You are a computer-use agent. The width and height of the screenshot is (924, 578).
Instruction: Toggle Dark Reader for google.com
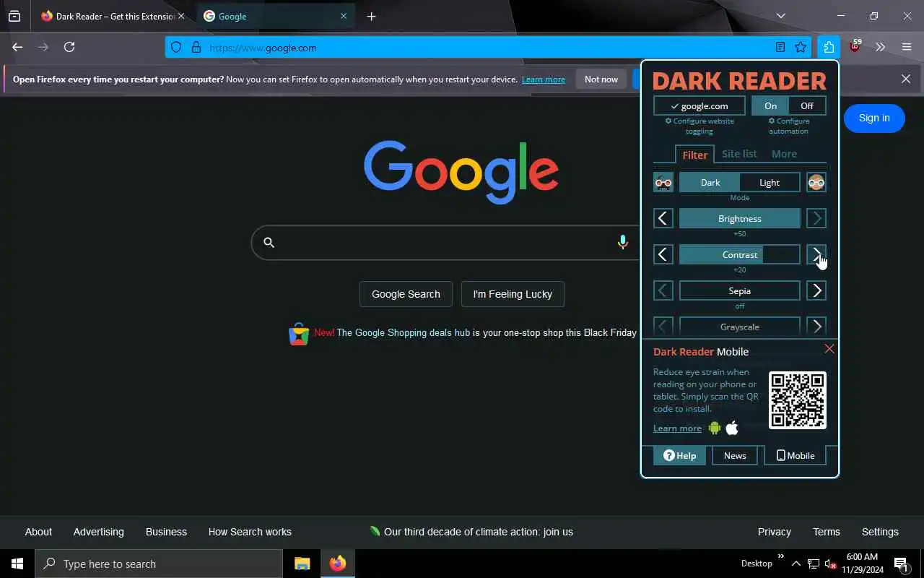pyautogui.click(x=699, y=105)
